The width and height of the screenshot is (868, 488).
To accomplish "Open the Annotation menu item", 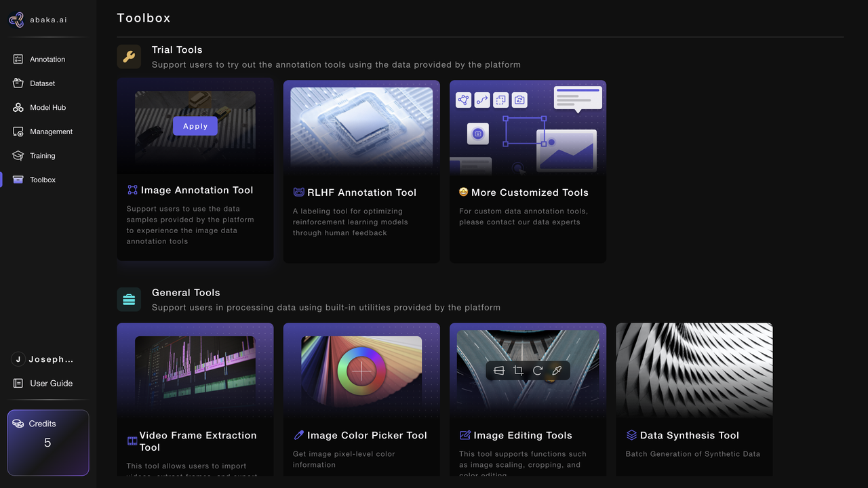I will [47, 60].
